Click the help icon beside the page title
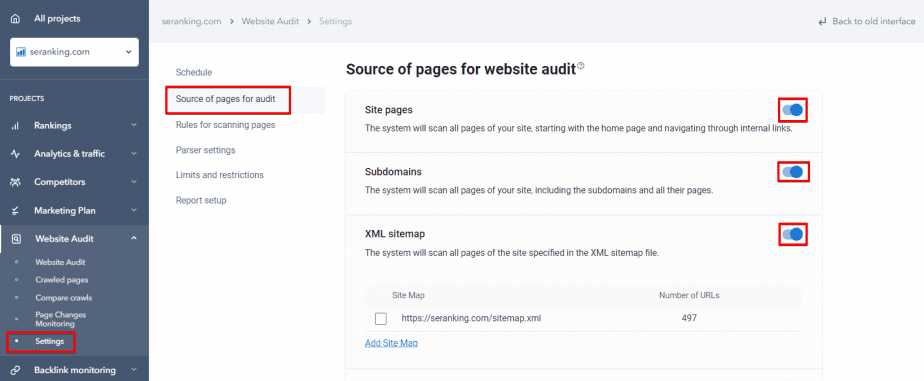The image size is (924, 381). coord(581,66)
